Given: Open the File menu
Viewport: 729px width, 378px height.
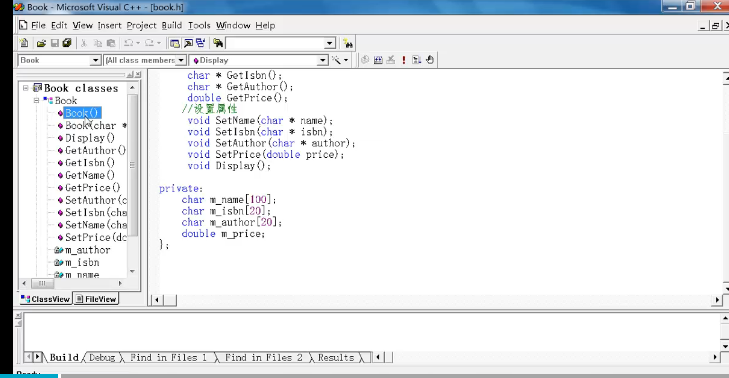Looking at the screenshot, I should (38, 25).
